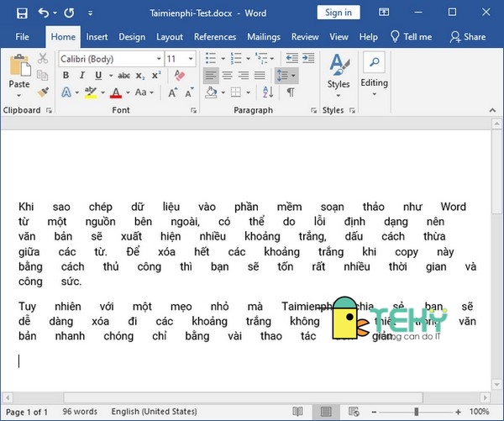Toggle Subscript formatting

click(140, 76)
